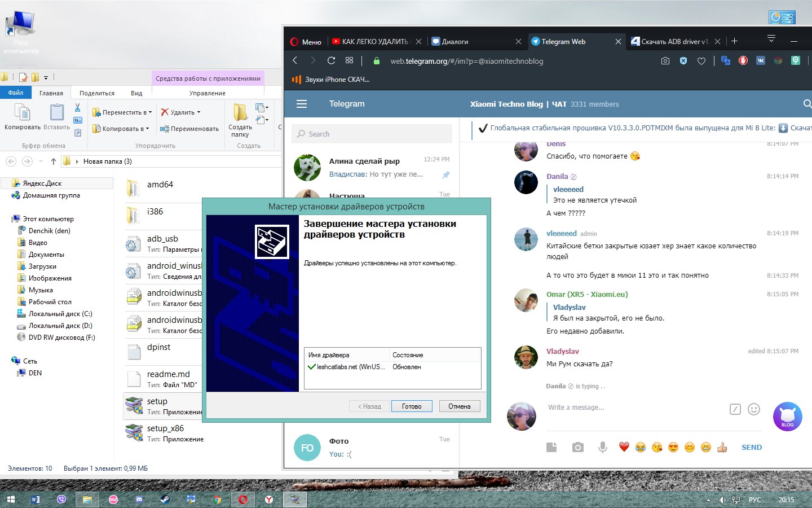Insert the heart-eyes emoji
Image resolution: width=812 pixels, height=508 pixels.
pyautogui.click(x=673, y=447)
